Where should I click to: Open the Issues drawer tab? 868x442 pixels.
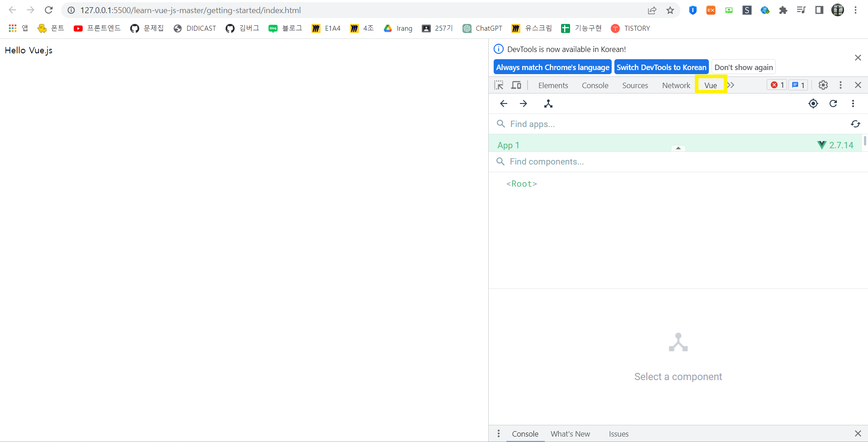point(618,434)
